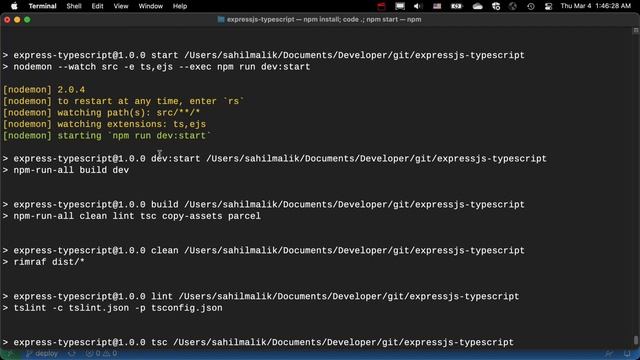This screenshot has width=640, height=360.
Task: Click '[nodemon] watching path(s): src/**/*'
Action: 102,113
